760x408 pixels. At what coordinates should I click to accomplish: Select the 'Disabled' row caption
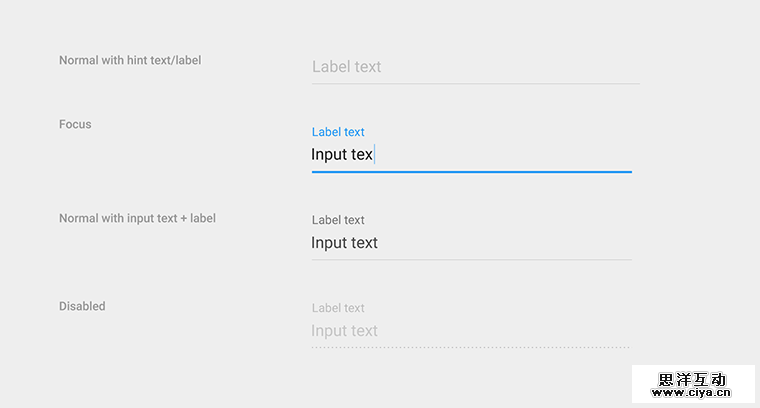(82, 306)
